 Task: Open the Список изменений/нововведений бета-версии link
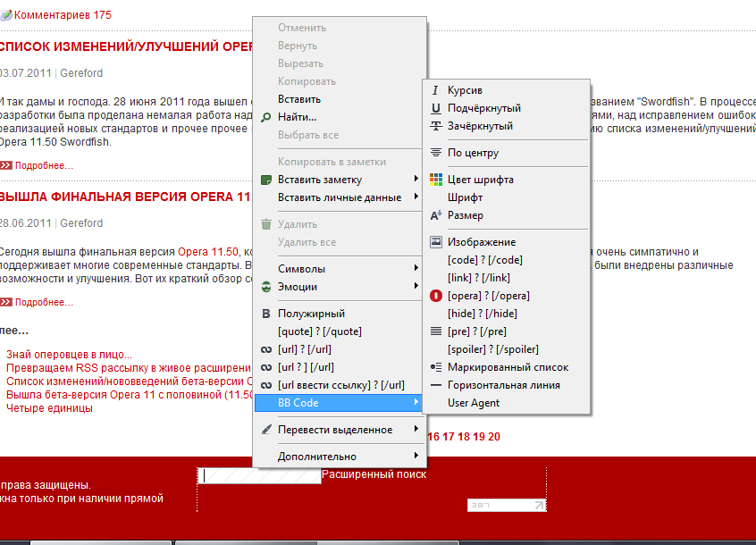click(x=130, y=381)
